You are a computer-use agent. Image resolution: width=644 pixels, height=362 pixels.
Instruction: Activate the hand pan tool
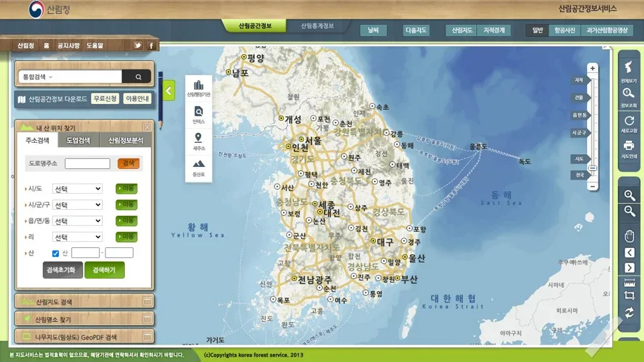629,236
